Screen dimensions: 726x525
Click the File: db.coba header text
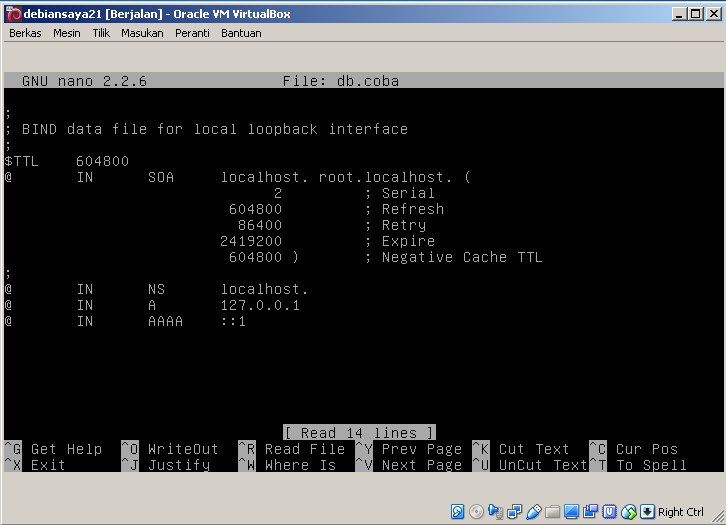pyautogui.click(x=341, y=81)
